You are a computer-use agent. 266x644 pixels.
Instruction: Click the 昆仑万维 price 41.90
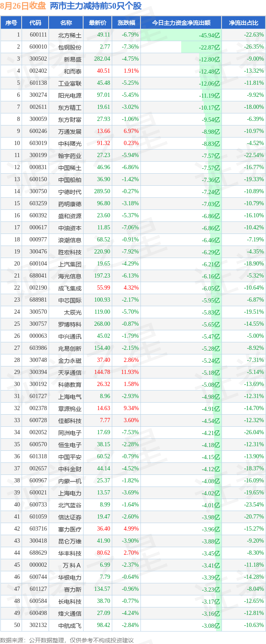[x=103, y=541]
